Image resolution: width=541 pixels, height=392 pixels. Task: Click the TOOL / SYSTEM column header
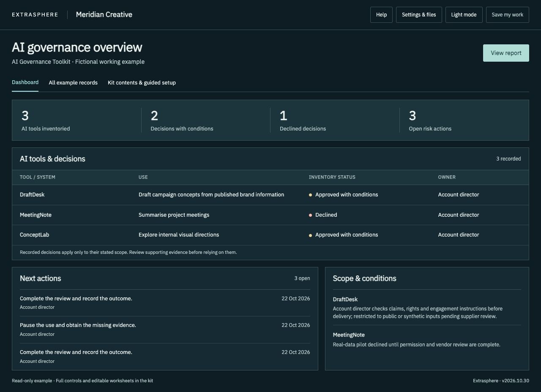pyautogui.click(x=38, y=177)
